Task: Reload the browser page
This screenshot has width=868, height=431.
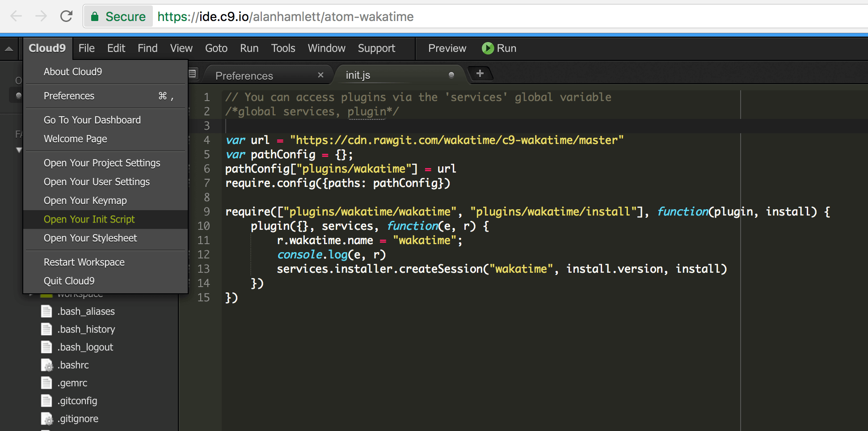Action: point(66,17)
